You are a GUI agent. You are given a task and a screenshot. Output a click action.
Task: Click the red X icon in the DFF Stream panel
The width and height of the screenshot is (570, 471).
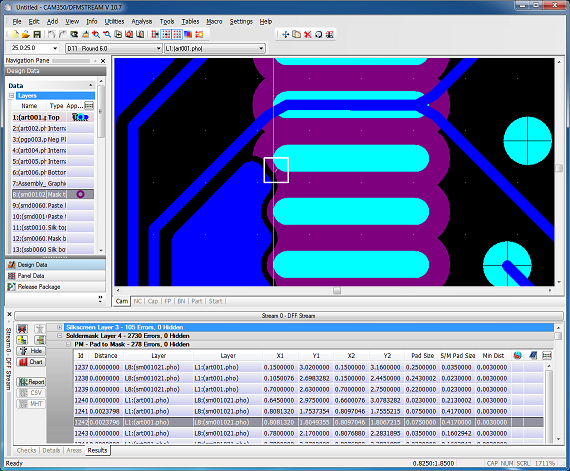click(23, 329)
